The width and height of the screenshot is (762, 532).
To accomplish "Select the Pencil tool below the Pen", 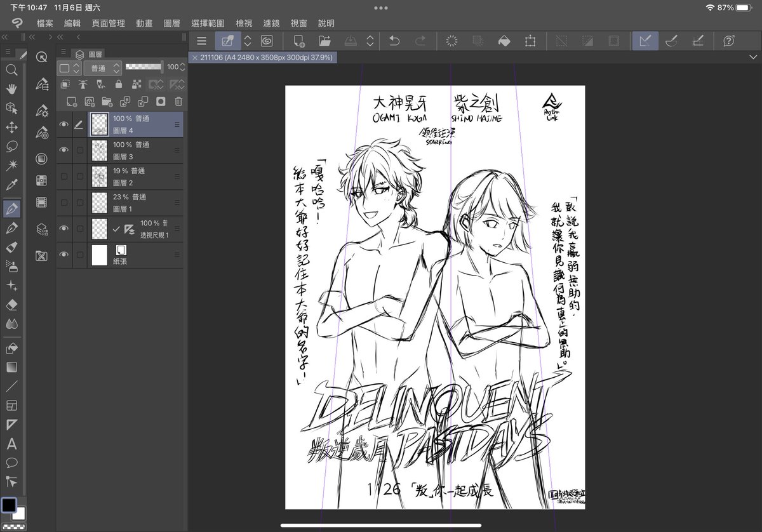I will [x=11, y=228].
